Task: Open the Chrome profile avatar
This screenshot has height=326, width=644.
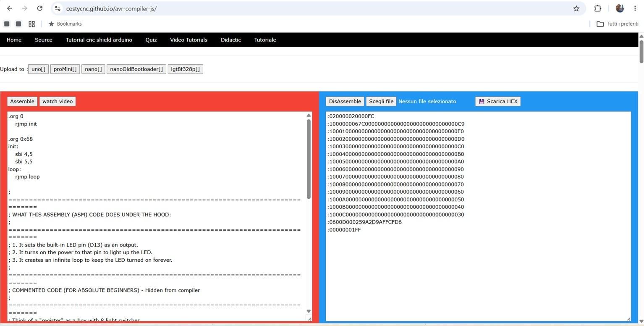Action: (x=620, y=8)
